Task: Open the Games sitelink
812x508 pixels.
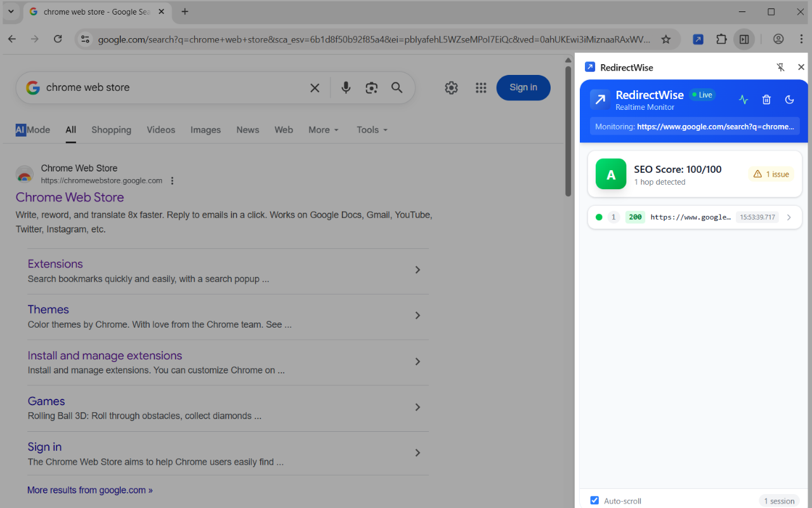Action: pos(46,401)
